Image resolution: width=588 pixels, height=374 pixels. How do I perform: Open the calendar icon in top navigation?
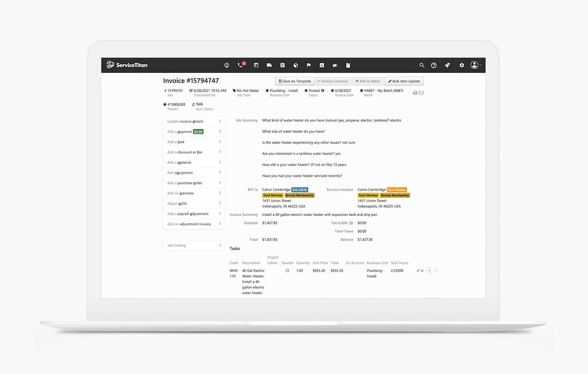256,65
